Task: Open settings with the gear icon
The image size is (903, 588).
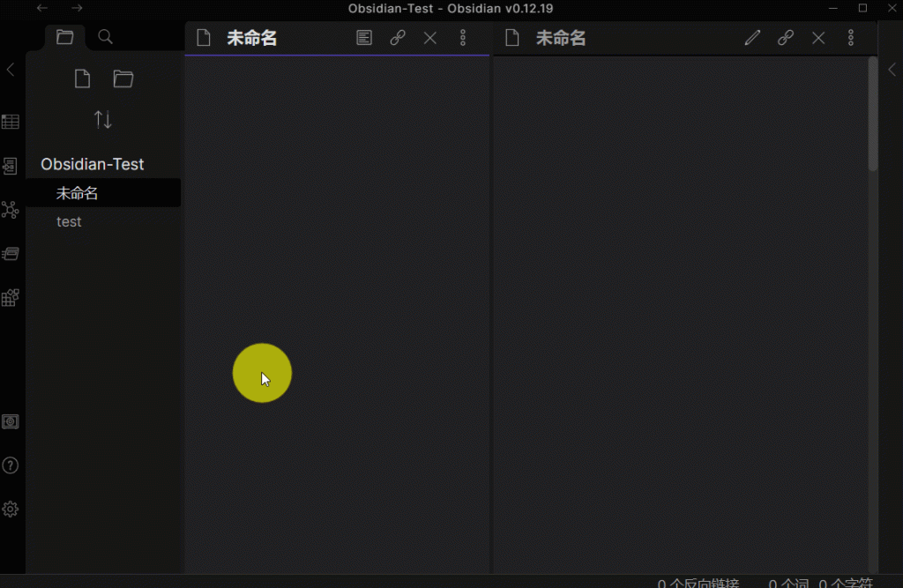Action: pyautogui.click(x=11, y=510)
